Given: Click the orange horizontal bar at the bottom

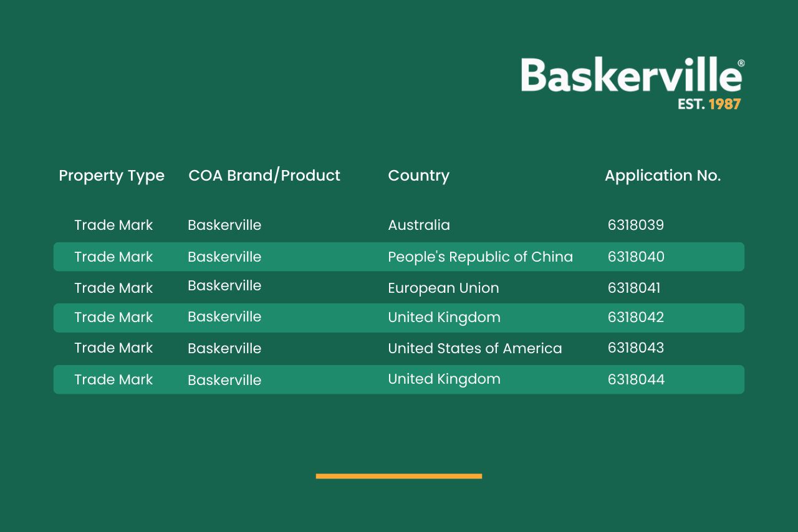Looking at the screenshot, I should click(399, 476).
